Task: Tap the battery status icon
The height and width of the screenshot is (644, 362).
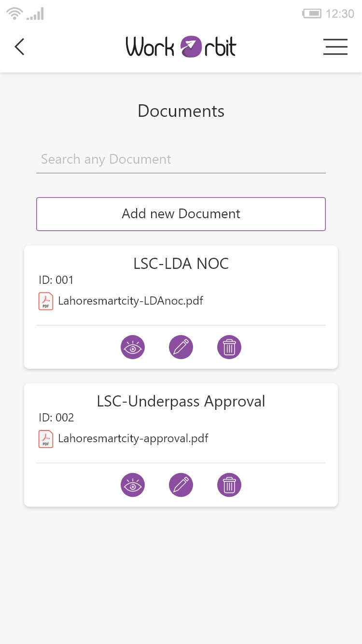Action: tap(312, 14)
